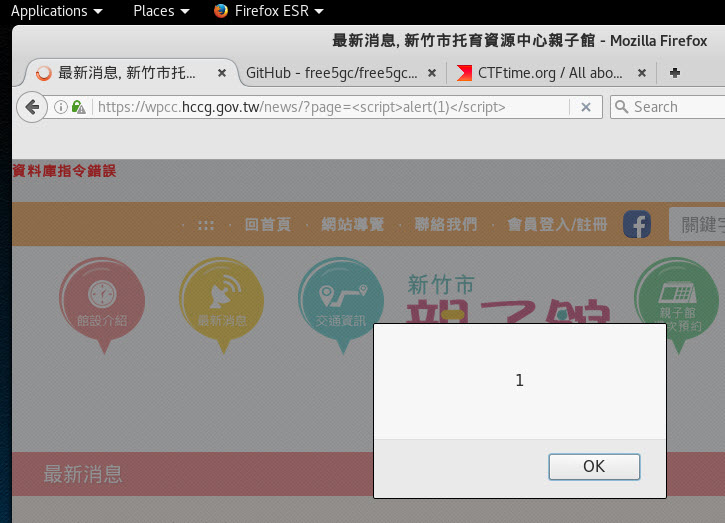Click the Firefox icon in top bar
725x523 pixels.
[221, 11]
